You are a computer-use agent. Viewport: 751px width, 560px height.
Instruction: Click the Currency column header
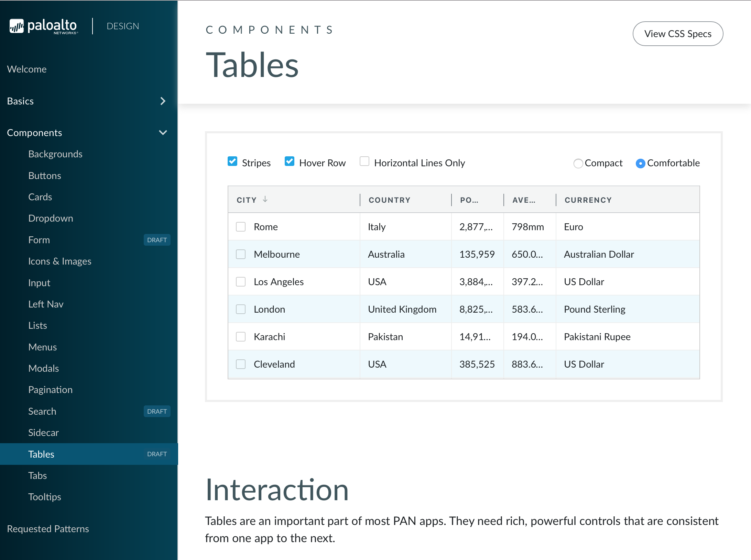tap(588, 200)
